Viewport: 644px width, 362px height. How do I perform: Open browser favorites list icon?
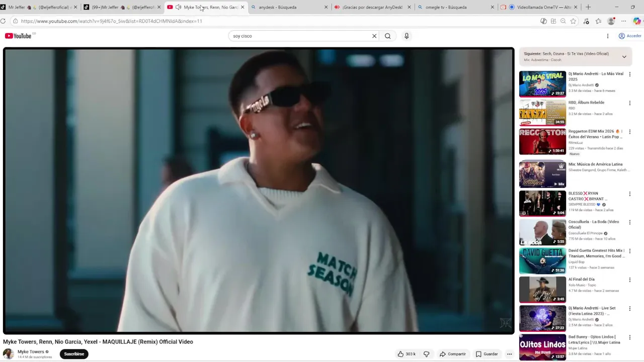(598, 21)
